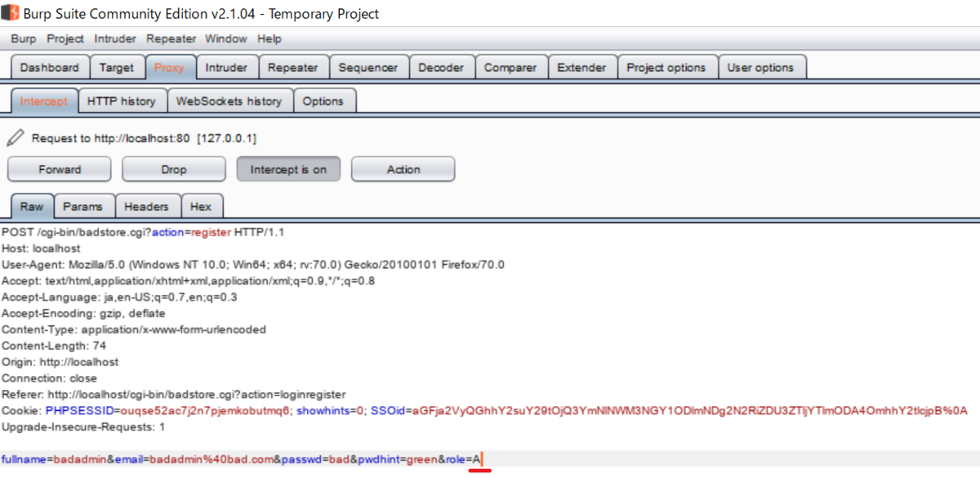Click the SSOid cookie value
Screen dimensions: 980x478
click(691, 410)
